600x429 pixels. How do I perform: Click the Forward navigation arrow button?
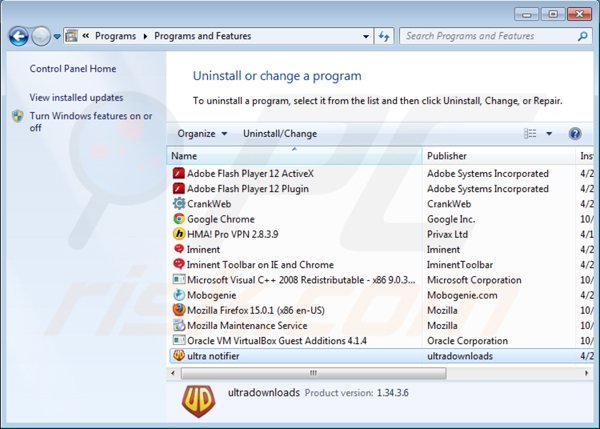click(x=41, y=37)
